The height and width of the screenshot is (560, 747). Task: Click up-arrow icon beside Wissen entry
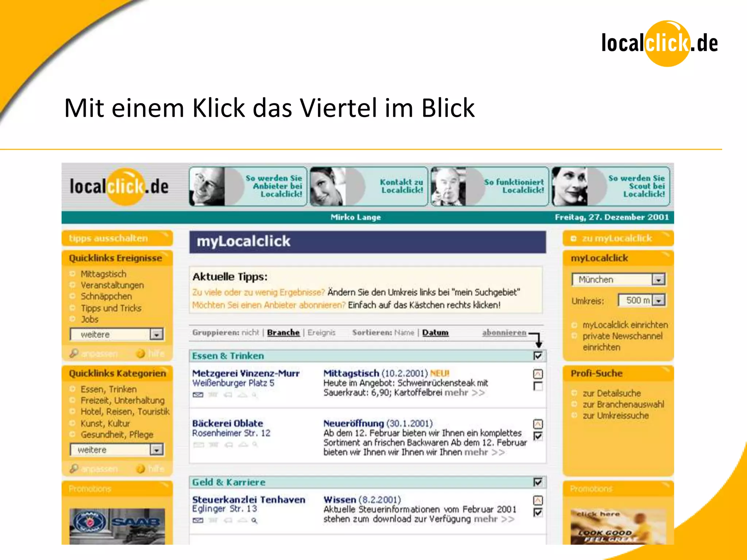(x=538, y=500)
